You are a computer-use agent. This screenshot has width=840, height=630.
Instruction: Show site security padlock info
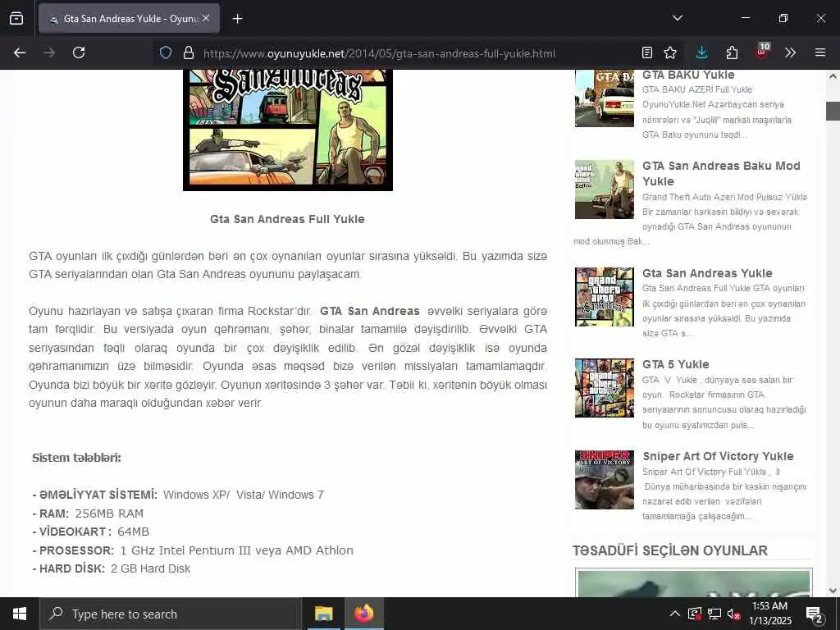188,52
